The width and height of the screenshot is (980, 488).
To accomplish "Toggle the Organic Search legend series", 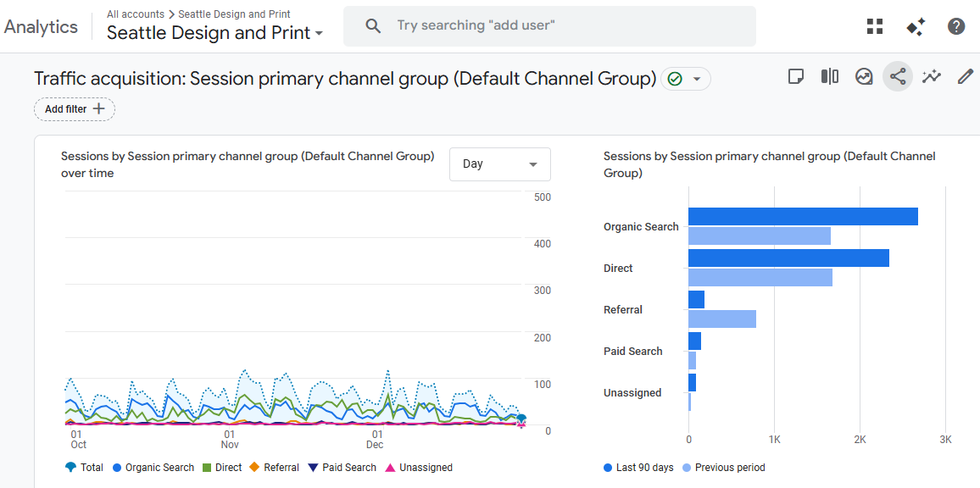I will (x=153, y=468).
